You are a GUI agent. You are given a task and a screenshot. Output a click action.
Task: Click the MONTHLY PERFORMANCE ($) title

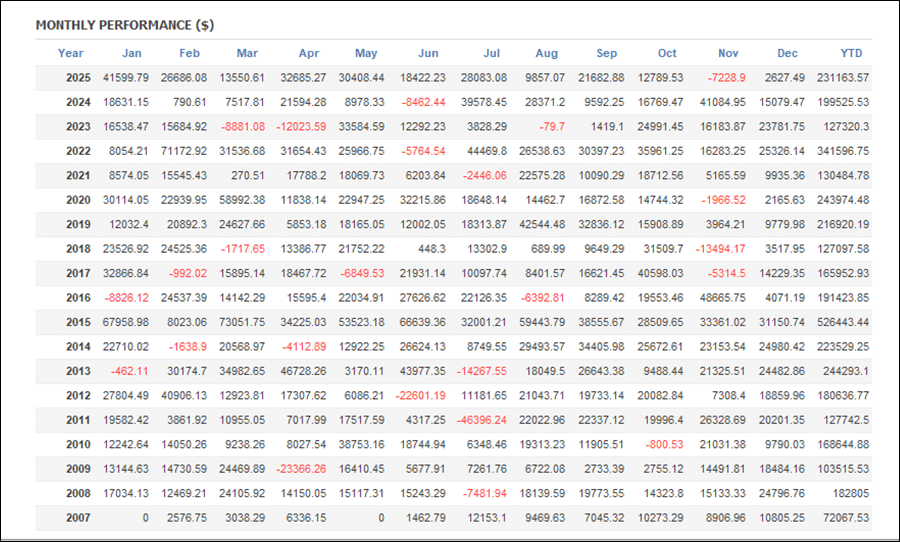point(124,25)
